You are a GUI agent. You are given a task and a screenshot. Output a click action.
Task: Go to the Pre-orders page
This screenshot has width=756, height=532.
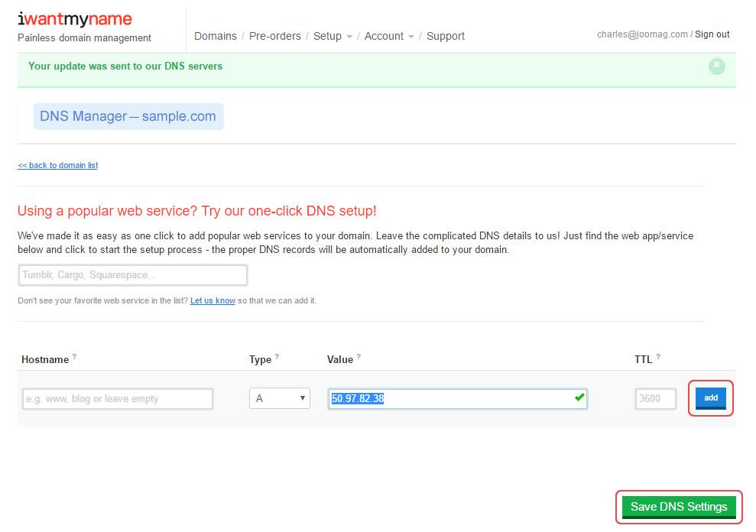[275, 36]
